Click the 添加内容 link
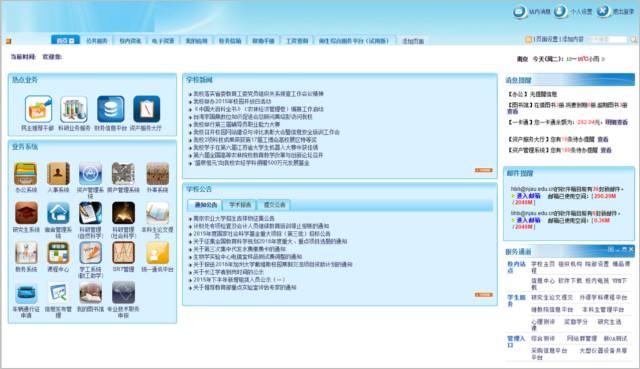Screen dimensions: 640x369 coord(573,39)
